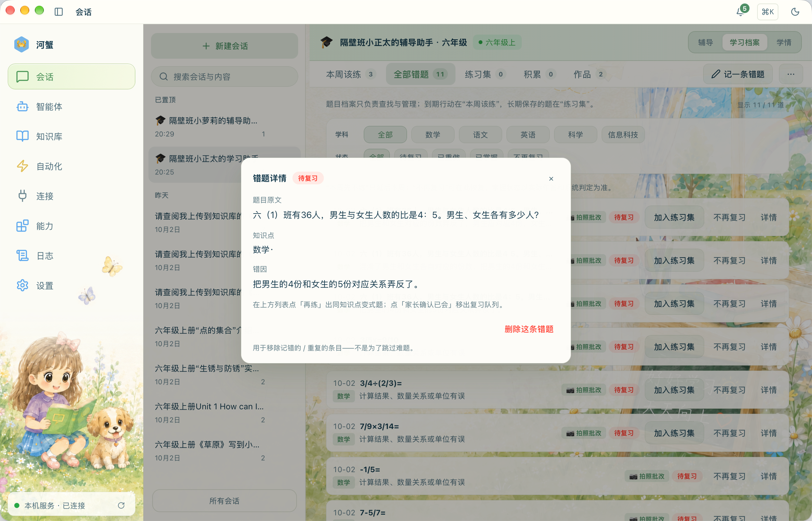Switch to 学习档案 view tab
The width and height of the screenshot is (812, 521).
744,42
